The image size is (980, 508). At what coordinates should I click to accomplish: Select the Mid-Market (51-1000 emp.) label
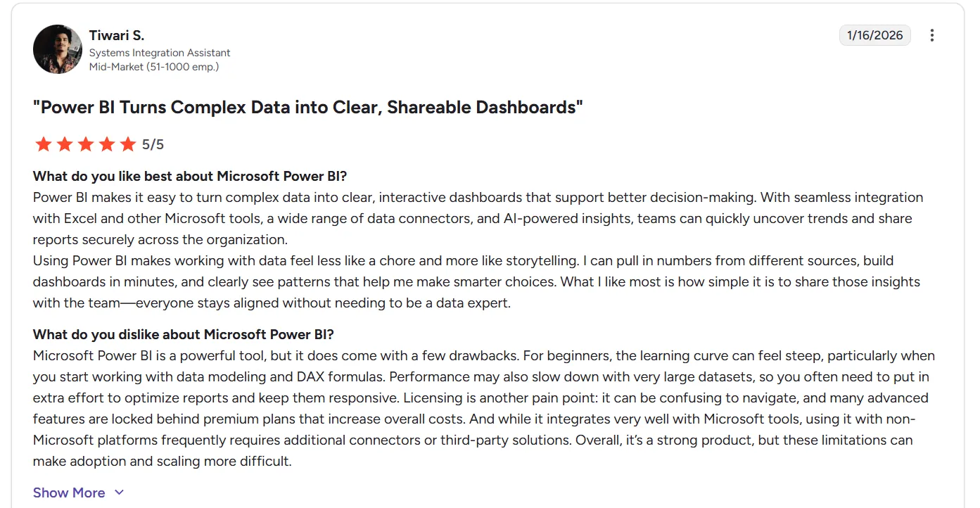[x=154, y=67]
